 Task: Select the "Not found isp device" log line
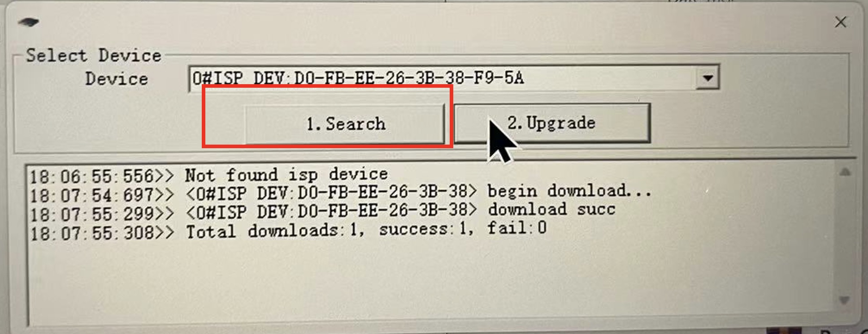[x=209, y=175]
